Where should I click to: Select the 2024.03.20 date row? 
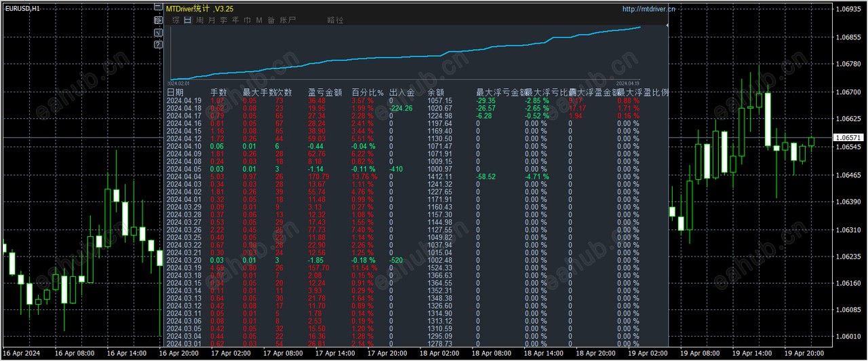tap(416, 261)
